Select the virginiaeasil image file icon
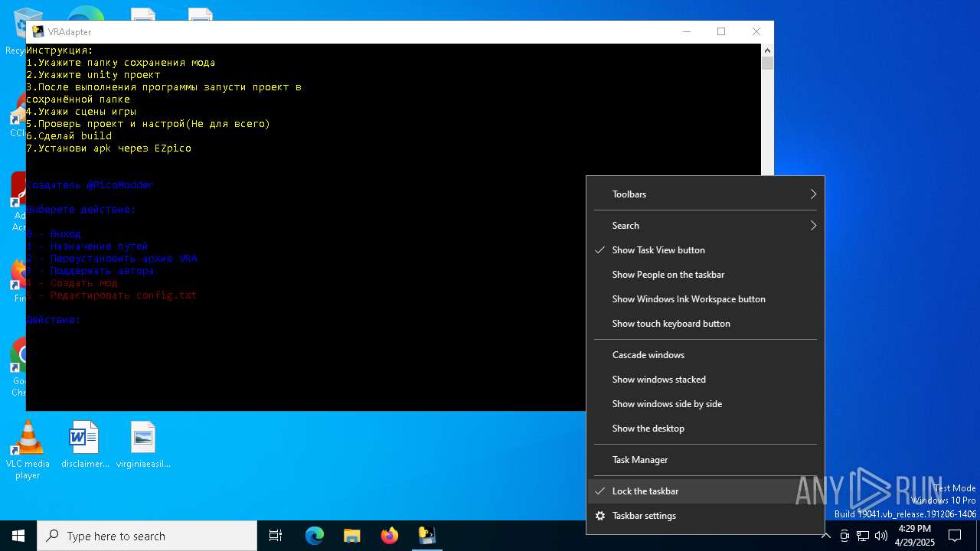 click(x=143, y=445)
